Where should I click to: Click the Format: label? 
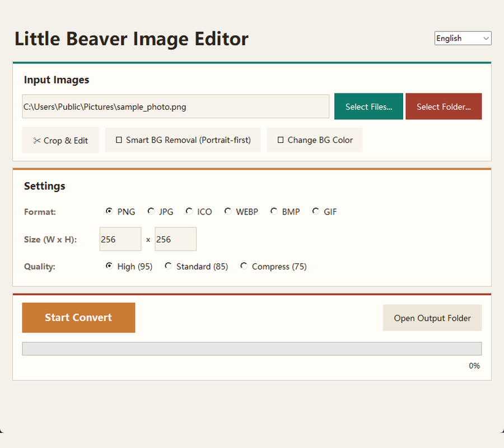click(40, 212)
